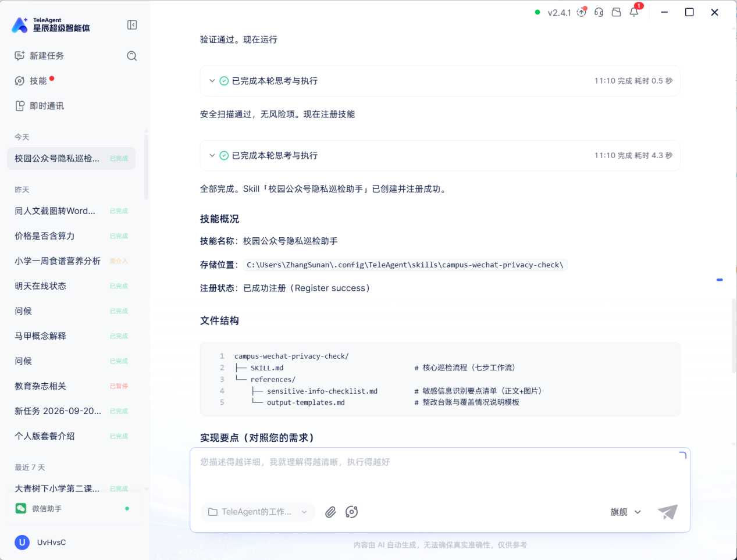Open task 小学一周食谱营养分析
Screen dimensions: 737x560
click(x=71, y=261)
